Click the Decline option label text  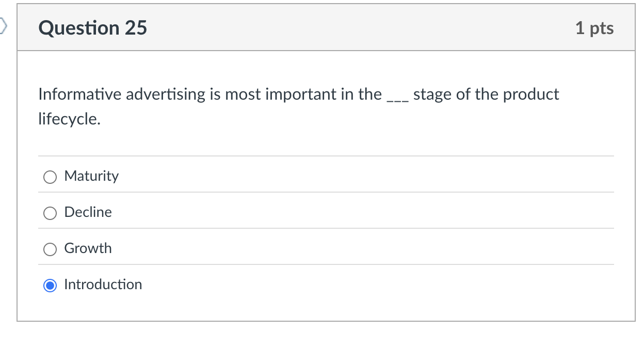point(88,212)
